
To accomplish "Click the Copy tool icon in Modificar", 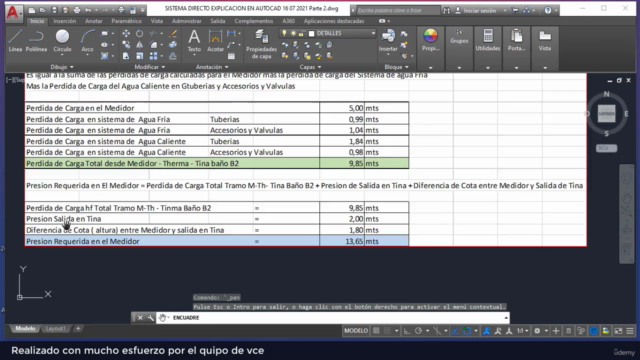I will 126,45.
